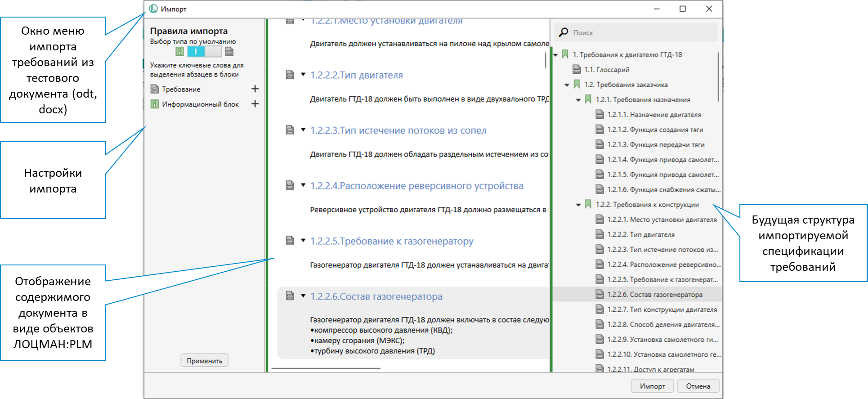Collapse the 1.2. Требования заказчика tree node
The height and width of the screenshot is (399, 868).
tap(567, 85)
